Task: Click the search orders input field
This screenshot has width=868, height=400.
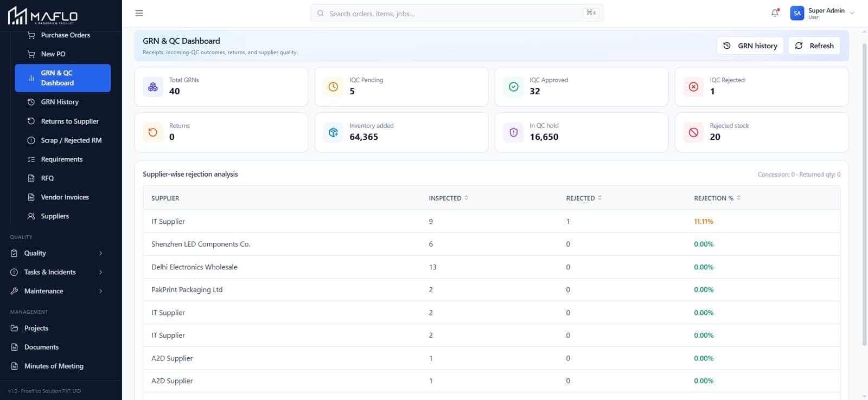Action: pos(456,13)
